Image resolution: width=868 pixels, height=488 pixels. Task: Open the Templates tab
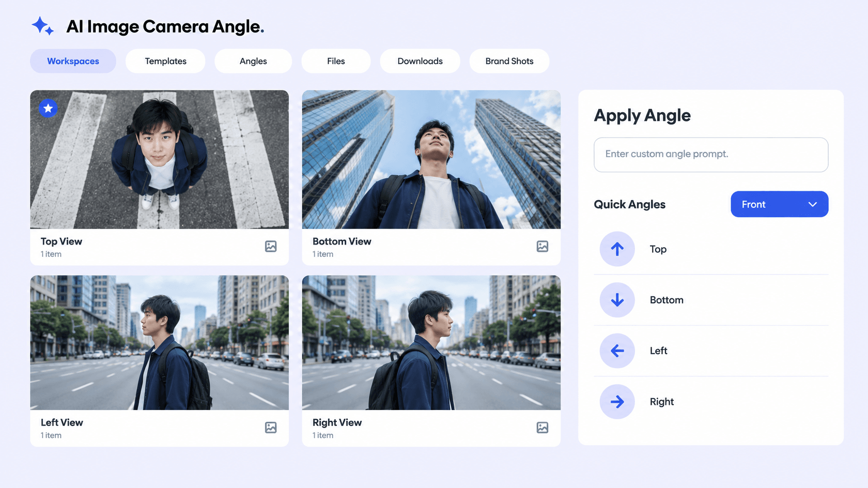tap(165, 61)
